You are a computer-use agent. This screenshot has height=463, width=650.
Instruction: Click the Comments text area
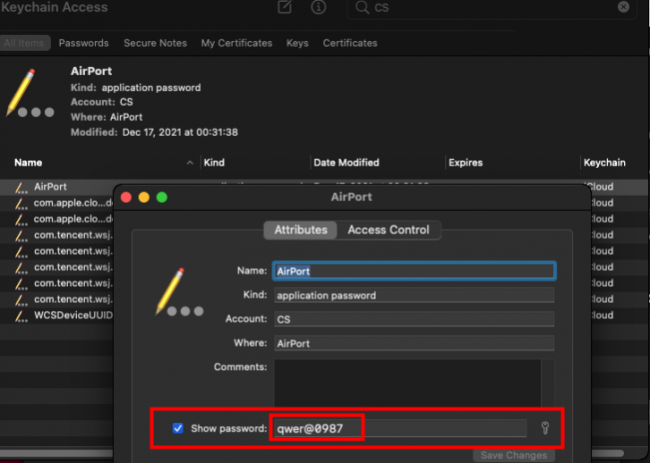coord(407,383)
